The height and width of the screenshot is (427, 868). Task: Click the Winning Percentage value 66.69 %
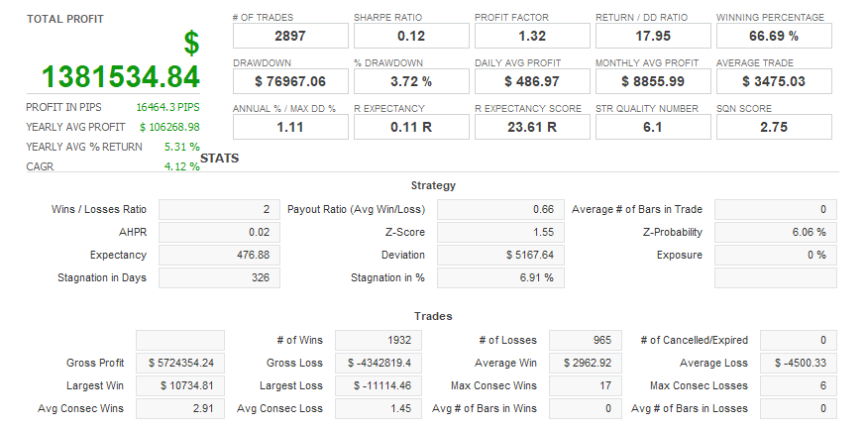click(x=773, y=36)
